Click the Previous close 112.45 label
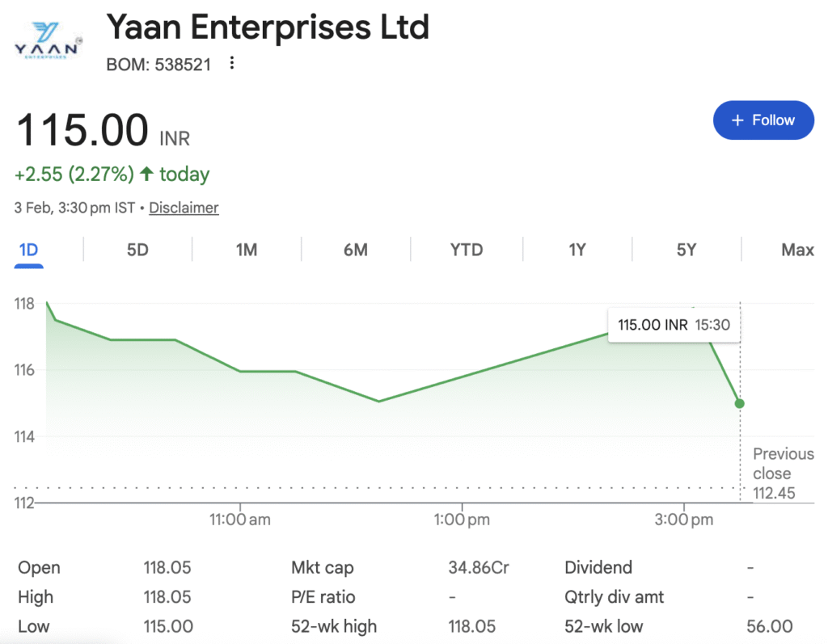828x644 pixels. pyautogui.click(x=783, y=474)
